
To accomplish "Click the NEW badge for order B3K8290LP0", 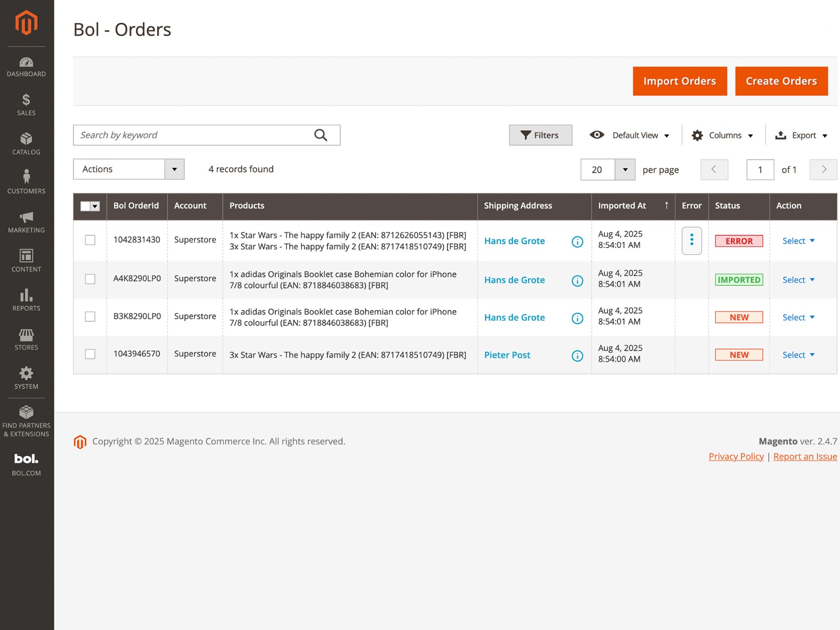I will pos(739,317).
